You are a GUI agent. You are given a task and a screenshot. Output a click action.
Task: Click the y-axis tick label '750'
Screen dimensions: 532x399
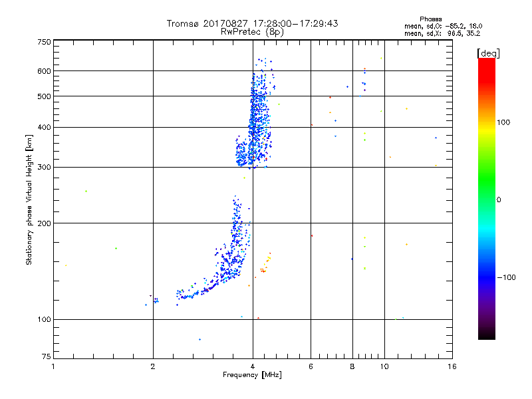tap(44, 42)
